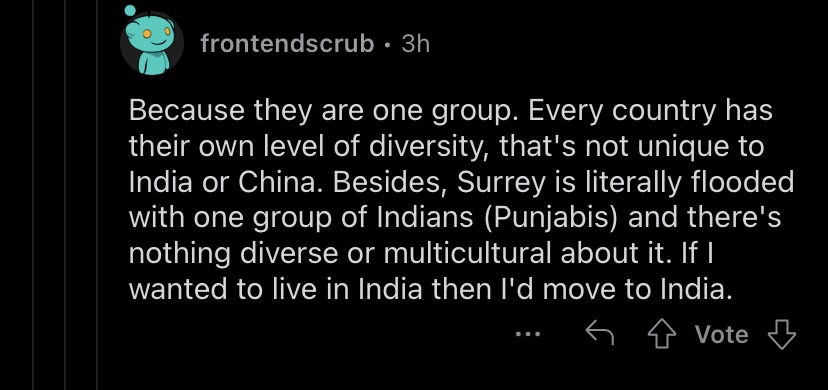Viewport: 828px width, 390px height.
Task: Collapse thread using the rightmost vertical line
Action: coord(97,195)
